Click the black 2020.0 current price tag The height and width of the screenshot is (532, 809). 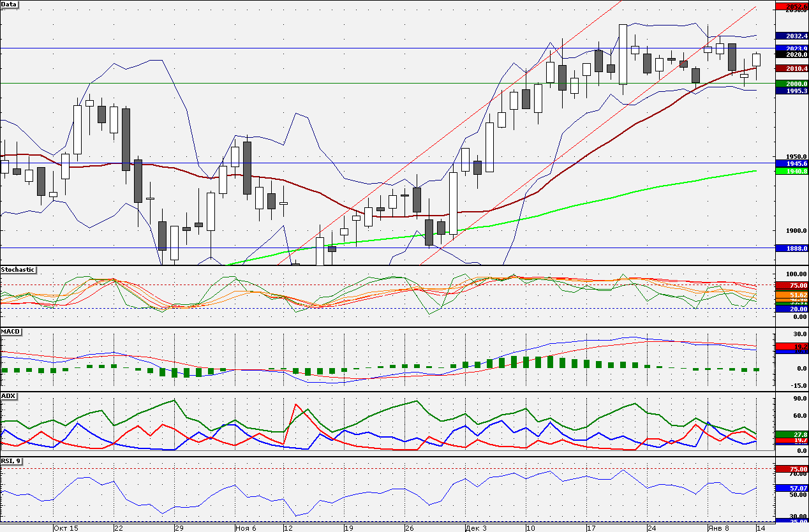pyautogui.click(x=791, y=55)
